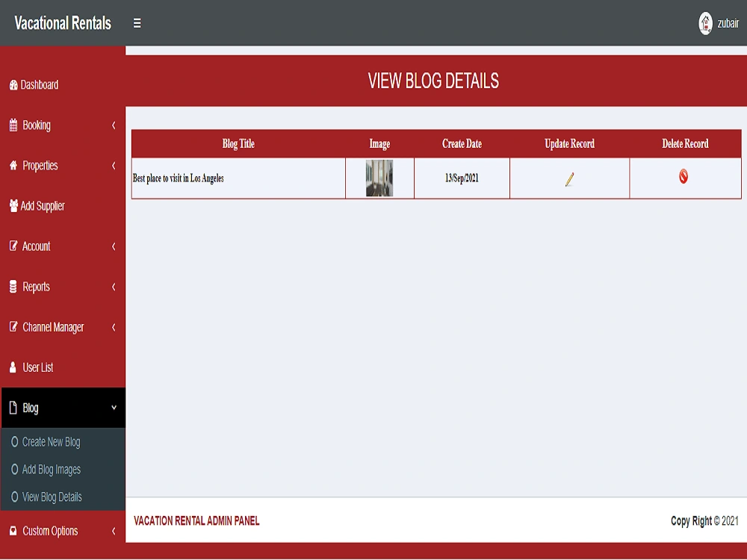The width and height of the screenshot is (747, 560).
Task: Click the Booking calendar icon
Action: 13,125
